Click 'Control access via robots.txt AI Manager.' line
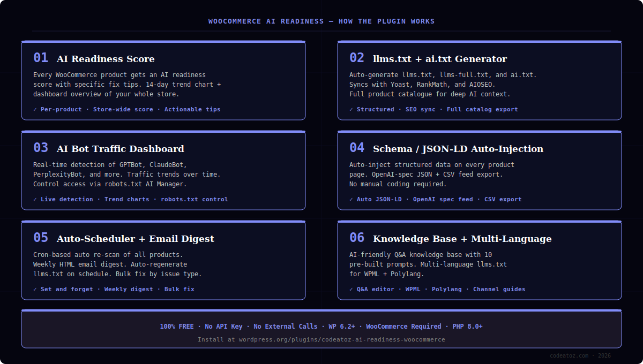 [x=110, y=184]
